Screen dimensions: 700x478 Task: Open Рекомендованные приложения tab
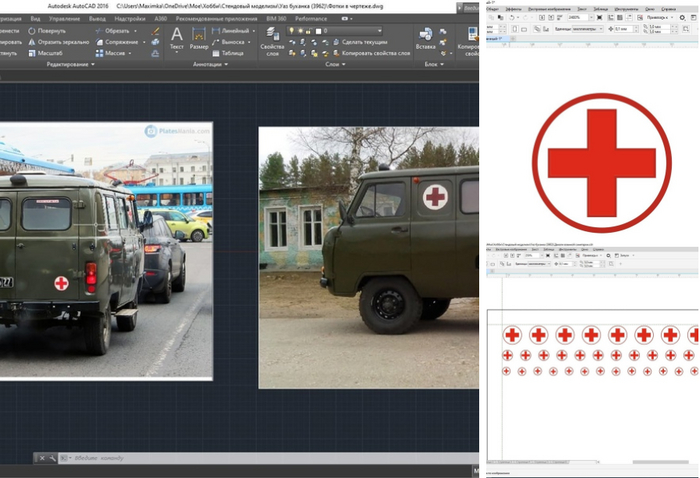coord(217,19)
